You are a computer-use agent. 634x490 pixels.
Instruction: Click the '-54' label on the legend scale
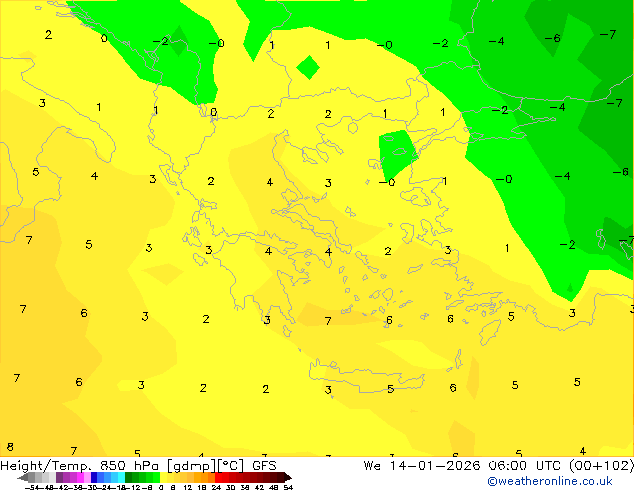(x=32, y=487)
